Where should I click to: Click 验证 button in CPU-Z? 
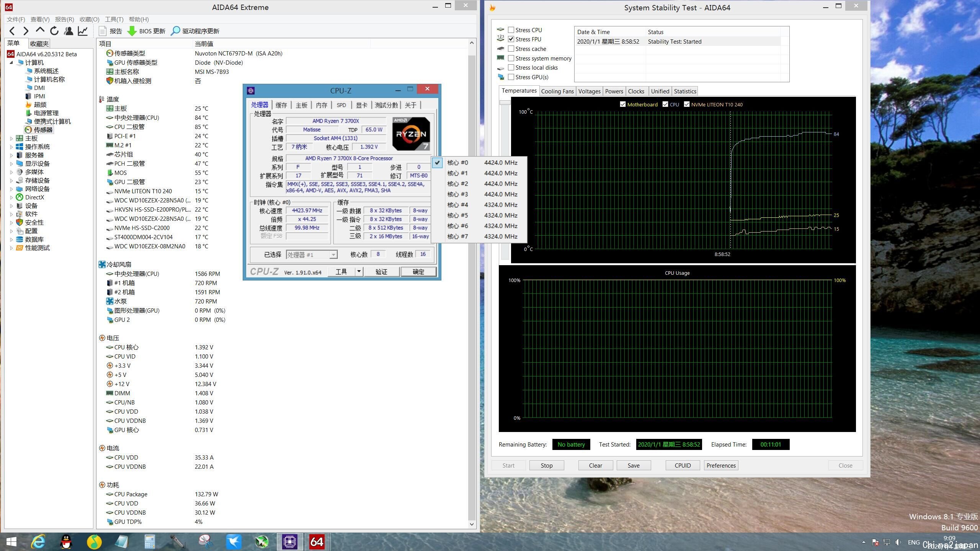tap(381, 272)
